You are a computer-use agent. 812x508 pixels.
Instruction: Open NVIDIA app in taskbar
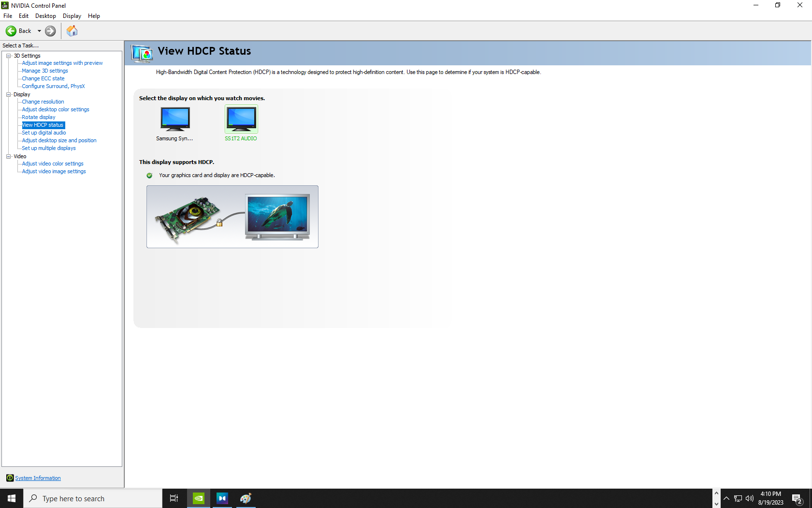[x=199, y=498]
